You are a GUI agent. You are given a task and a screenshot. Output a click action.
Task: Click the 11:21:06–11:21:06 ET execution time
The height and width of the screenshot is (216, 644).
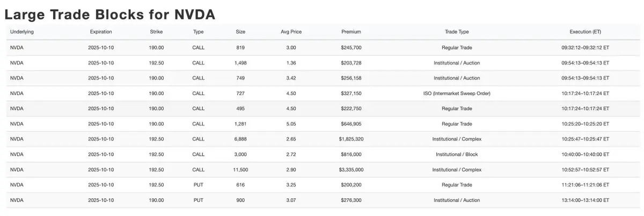coord(586,184)
